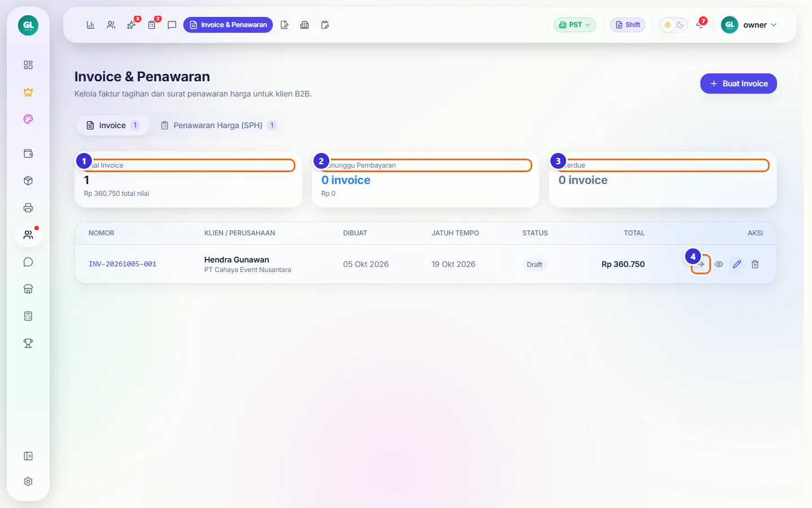Collapse the sidebar using the panel toggle icon
This screenshot has width=812, height=508.
[28, 456]
